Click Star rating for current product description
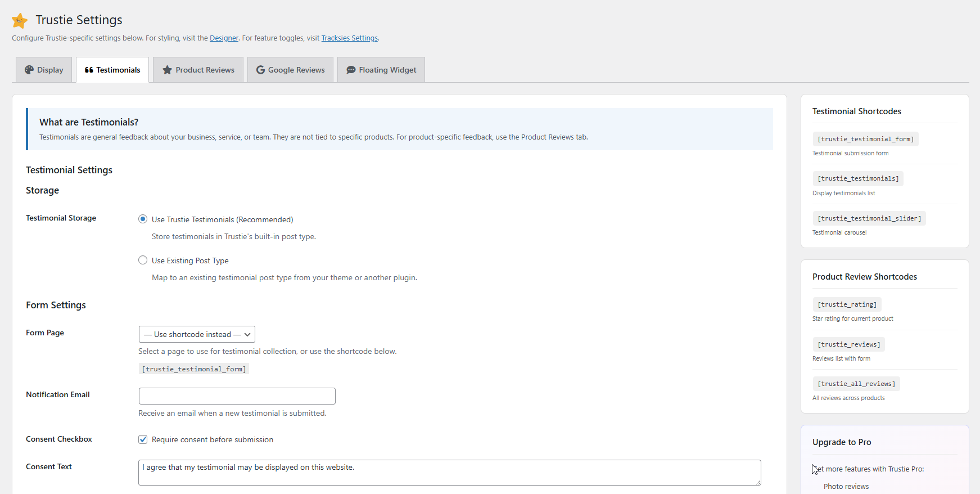980x494 pixels. tap(853, 318)
